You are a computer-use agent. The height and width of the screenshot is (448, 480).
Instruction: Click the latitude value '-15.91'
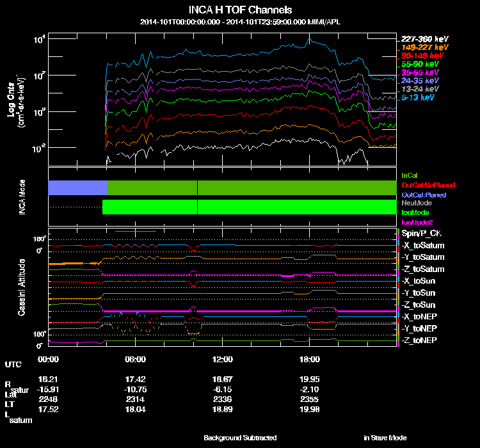coord(48,390)
